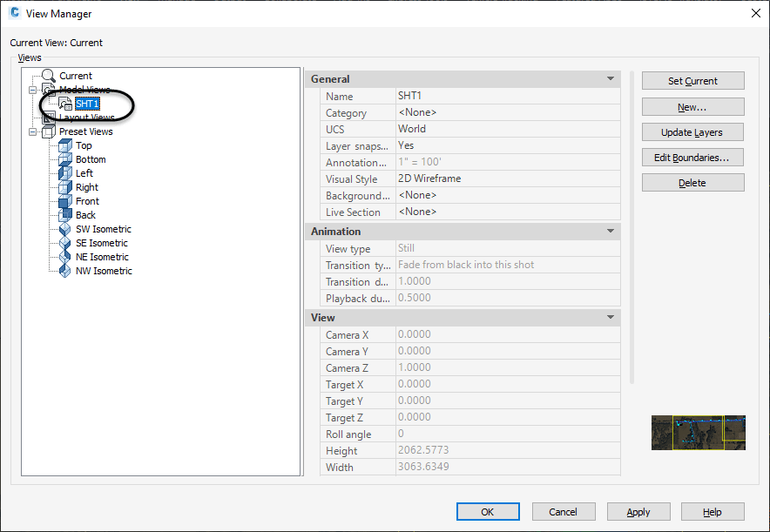Collapse the General properties section
This screenshot has width=770, height=532.
610,78
